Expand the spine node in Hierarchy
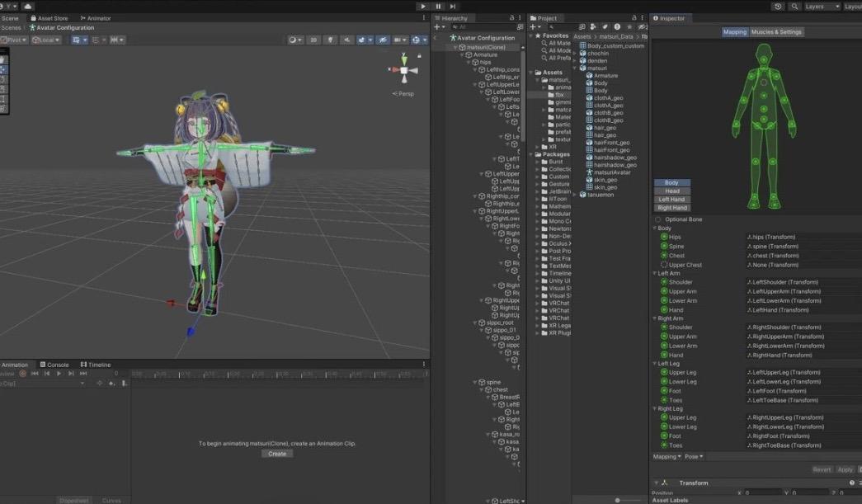 [x=475, y=383]
